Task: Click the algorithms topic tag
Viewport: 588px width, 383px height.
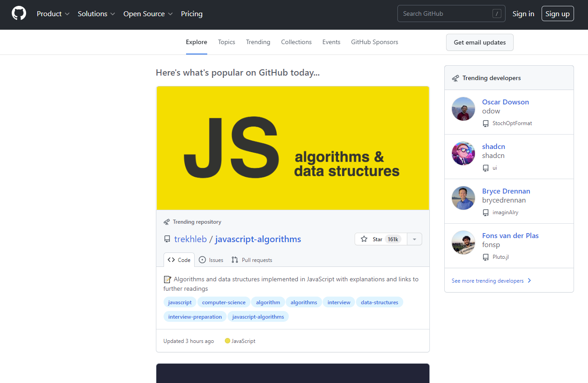Action: pyautogui.click(x=304, y=302)
